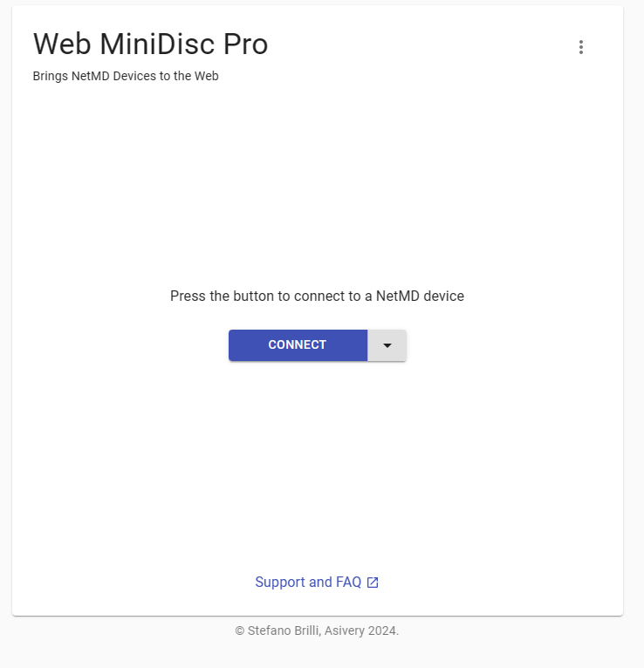The width and height of the screenshot is (644, 668).
Task: Click the 'Press the button to connect' text
Action: coord(317,296)
